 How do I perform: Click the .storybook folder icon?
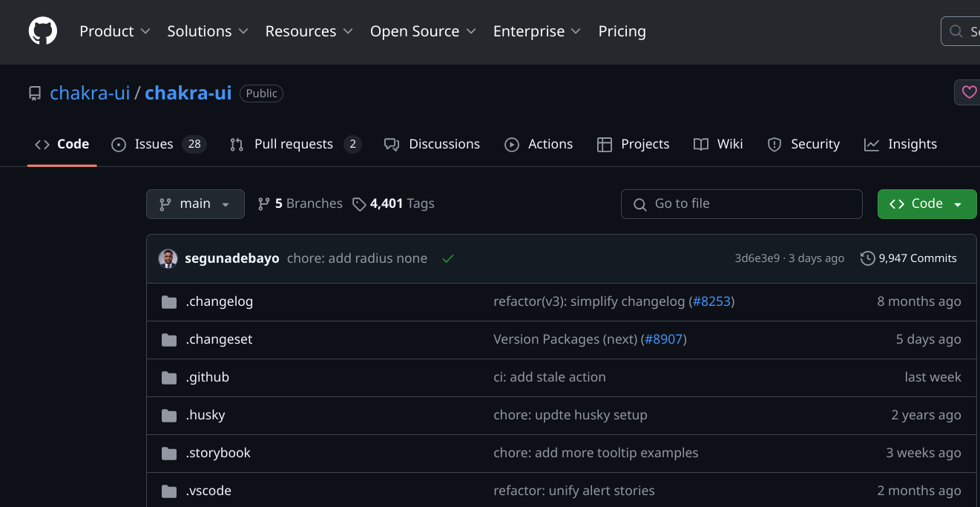click(x=169, y=453)
